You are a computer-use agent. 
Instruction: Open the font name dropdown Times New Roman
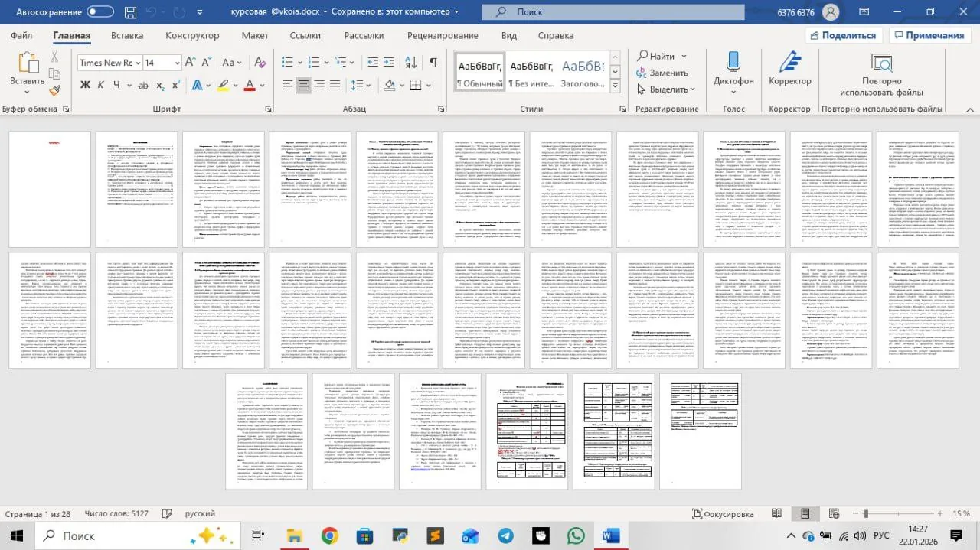(x=108, y=63)
